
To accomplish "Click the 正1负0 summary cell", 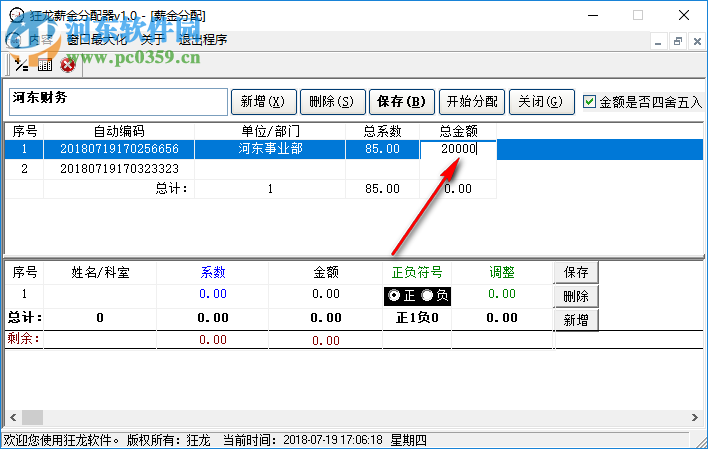I will coord(417,318).
